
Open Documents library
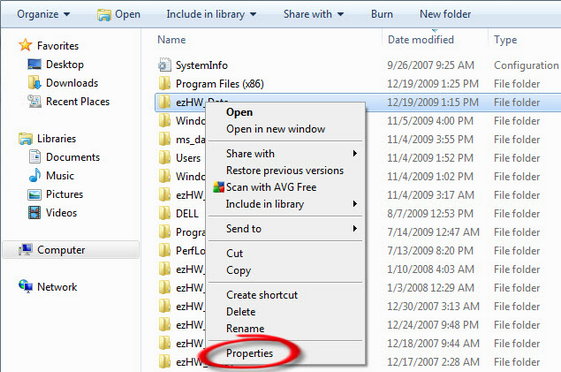(x=73, y=157)
